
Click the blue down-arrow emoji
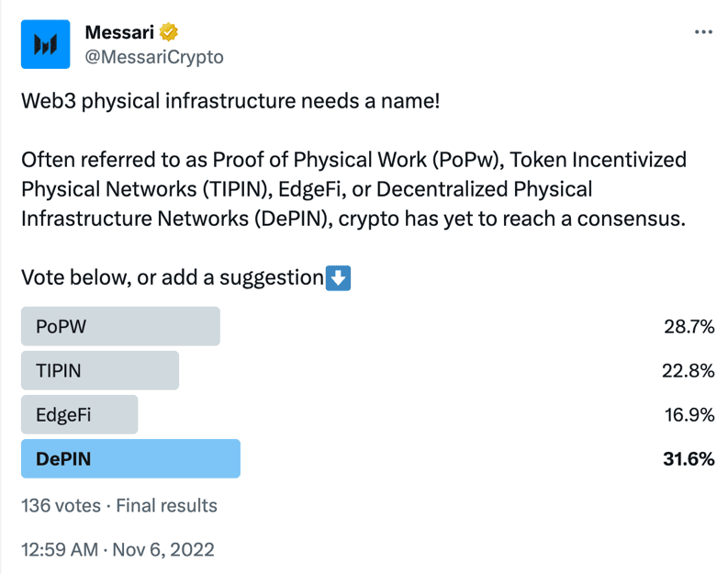coord(339,278)
